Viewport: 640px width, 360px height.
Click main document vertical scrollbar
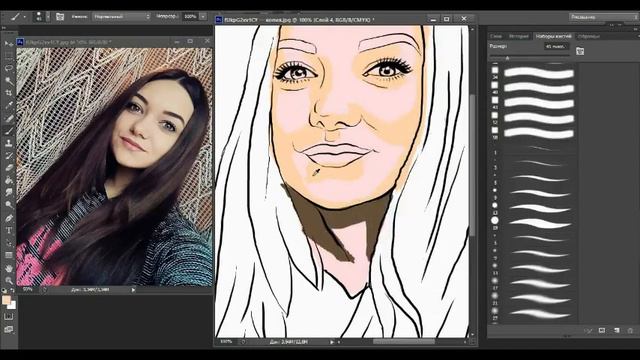[472, 165]
